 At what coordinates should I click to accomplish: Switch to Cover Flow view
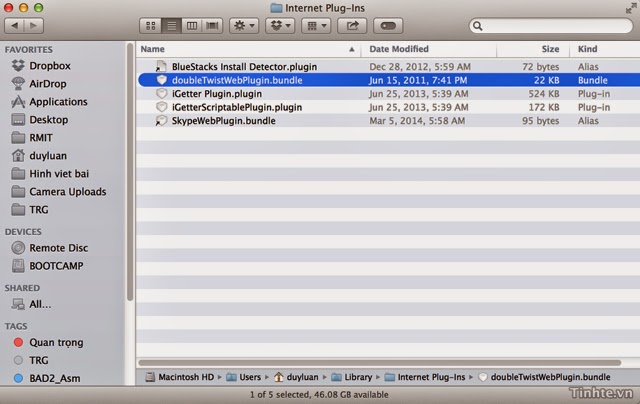coord(212,26)
